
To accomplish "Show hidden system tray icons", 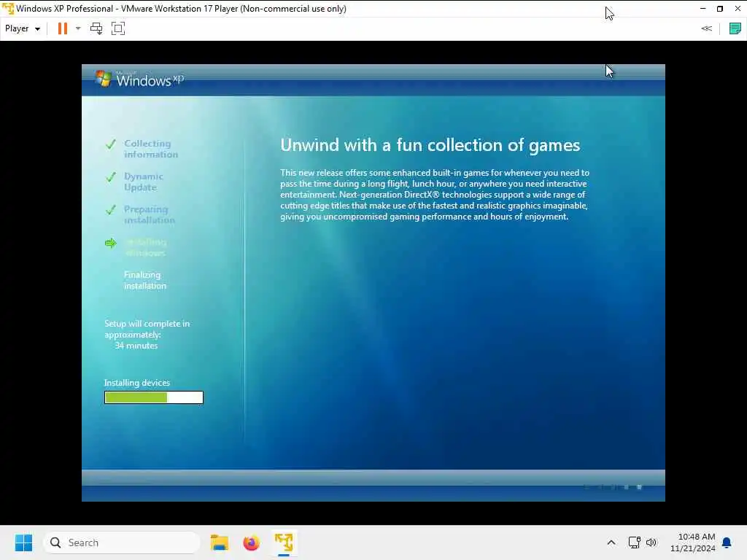I will point(611,542).
